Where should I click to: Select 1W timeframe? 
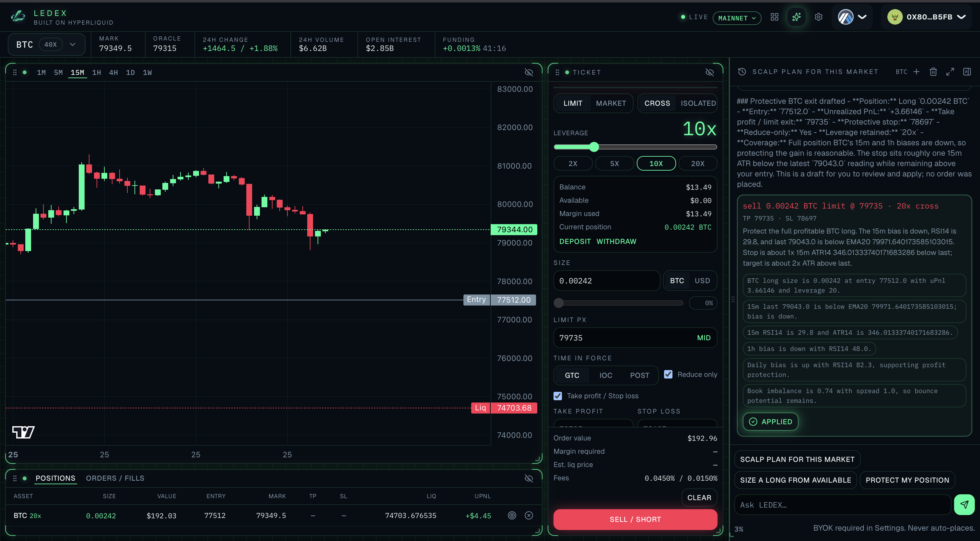[147, 72]
